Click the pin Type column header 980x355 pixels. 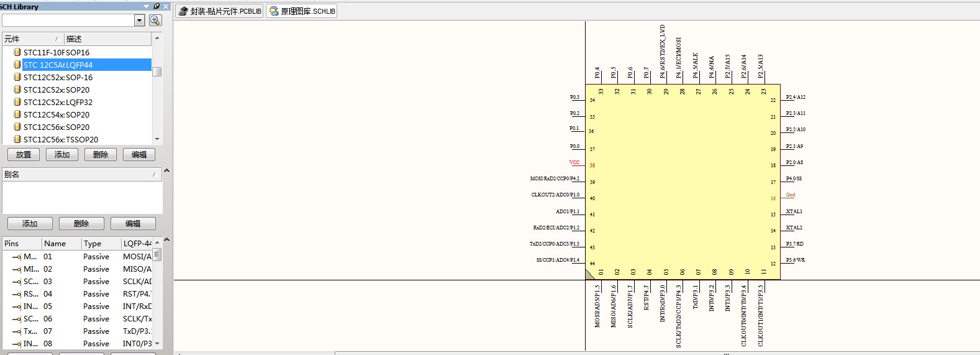tap(101, 244)
